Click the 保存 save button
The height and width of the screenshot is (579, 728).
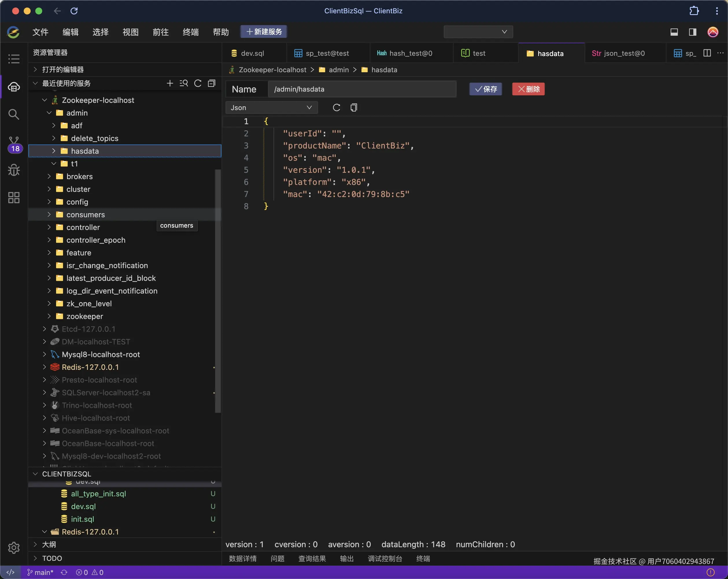pos(485,89)
